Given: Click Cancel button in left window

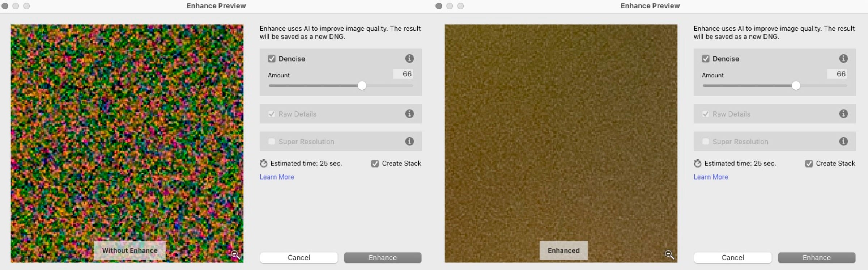Looking at the screenshot, I should (299, 258).
